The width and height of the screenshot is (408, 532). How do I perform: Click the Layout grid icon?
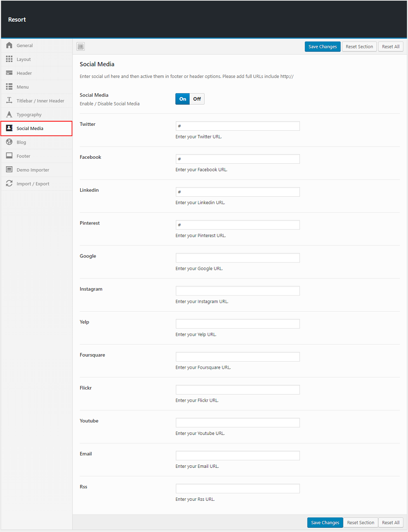(x=9, y=59)
